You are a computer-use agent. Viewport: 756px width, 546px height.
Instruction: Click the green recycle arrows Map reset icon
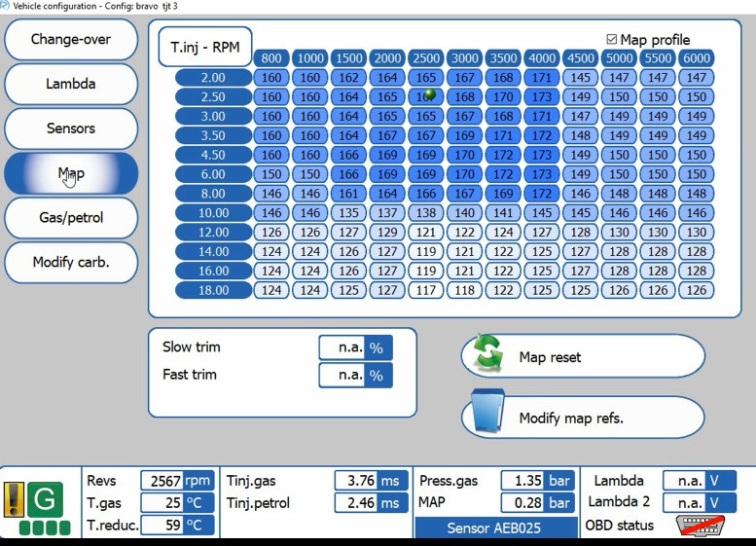(x=488, y=354)
